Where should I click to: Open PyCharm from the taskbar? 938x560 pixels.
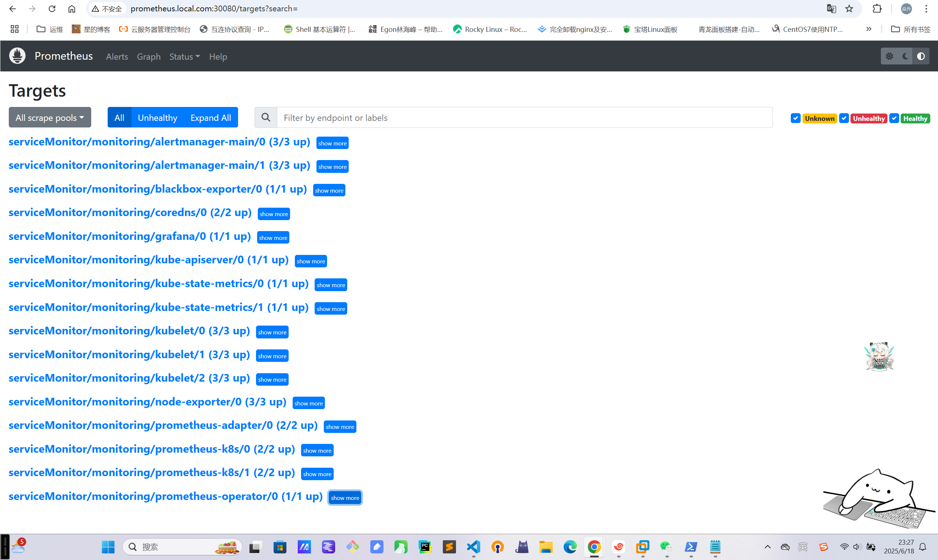tap(425, 547)
